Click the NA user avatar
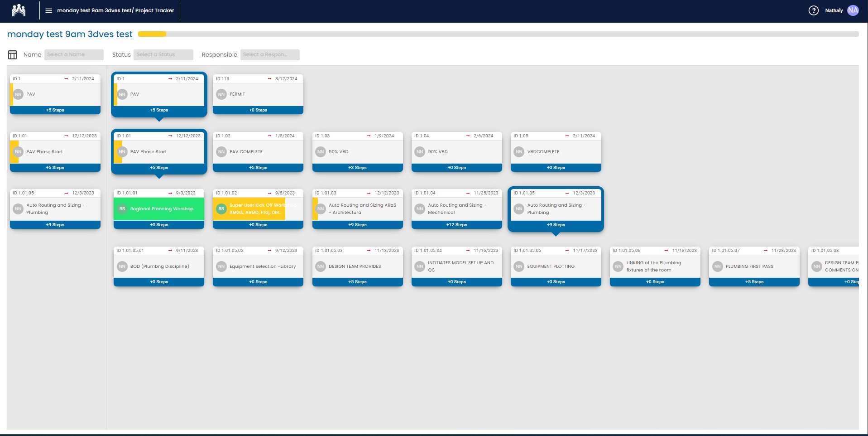The width and height of the screenshot is (868, 436). 853,10
